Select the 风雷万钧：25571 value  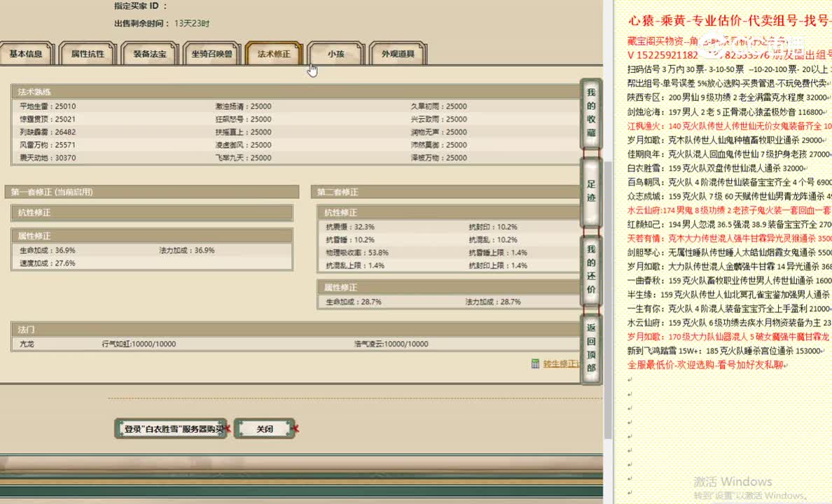click(x=48, y=145)
